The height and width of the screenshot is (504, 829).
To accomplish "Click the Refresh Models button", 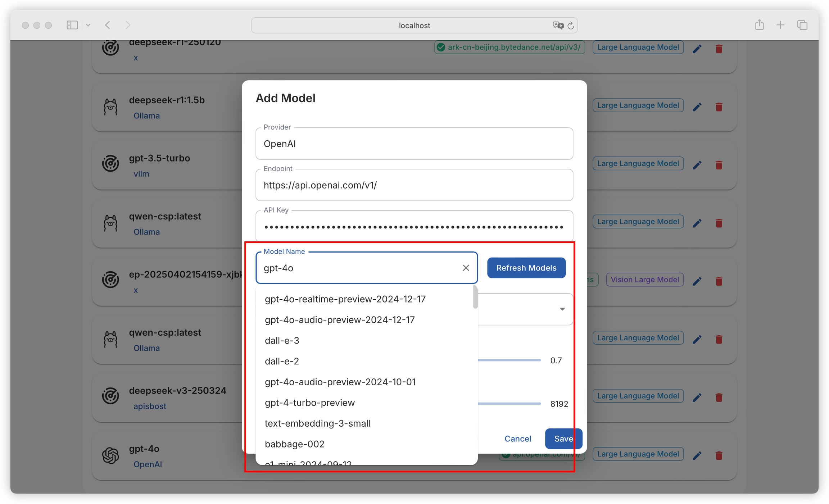I will coord(526,268).
